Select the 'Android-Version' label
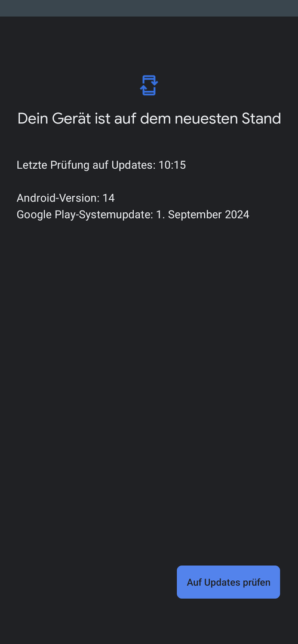Viewport: 298px width, 644px height. click(x=58, y=198)
